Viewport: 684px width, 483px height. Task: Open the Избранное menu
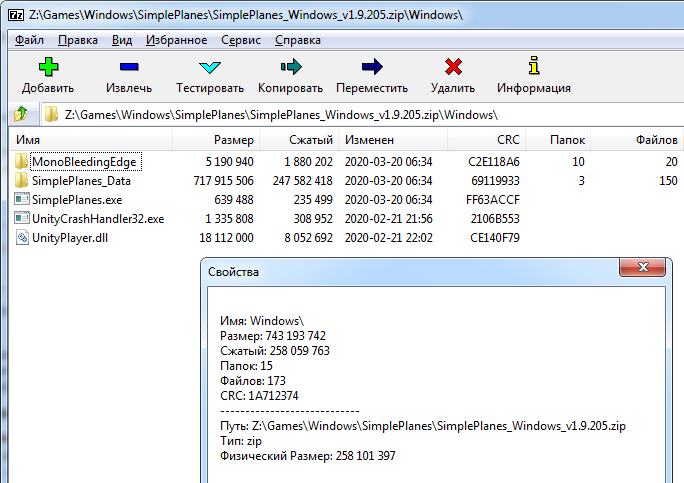point(177,40)
